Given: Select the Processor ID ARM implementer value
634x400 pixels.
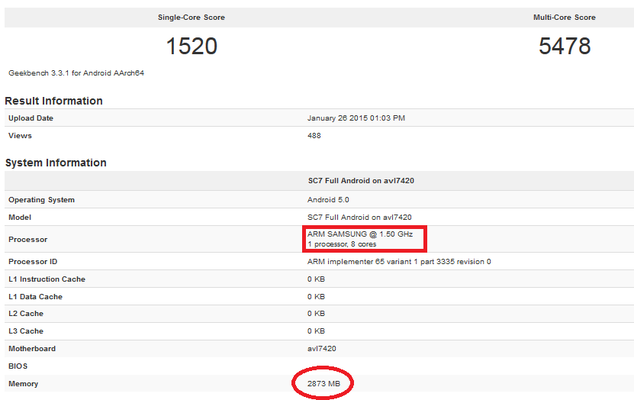Looking at the screenshot, I should pyautogui.click(x=399, y=262).
